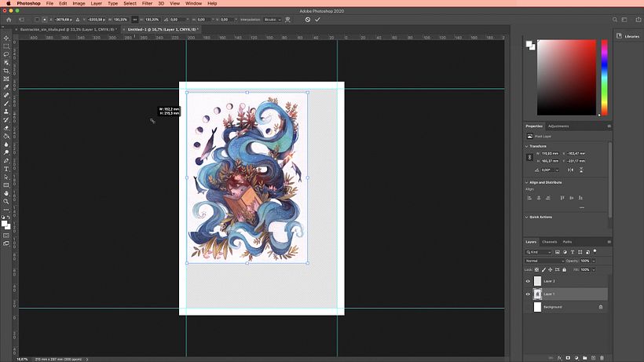
Task: Change the screen mode icon
Action: point(6,243)
